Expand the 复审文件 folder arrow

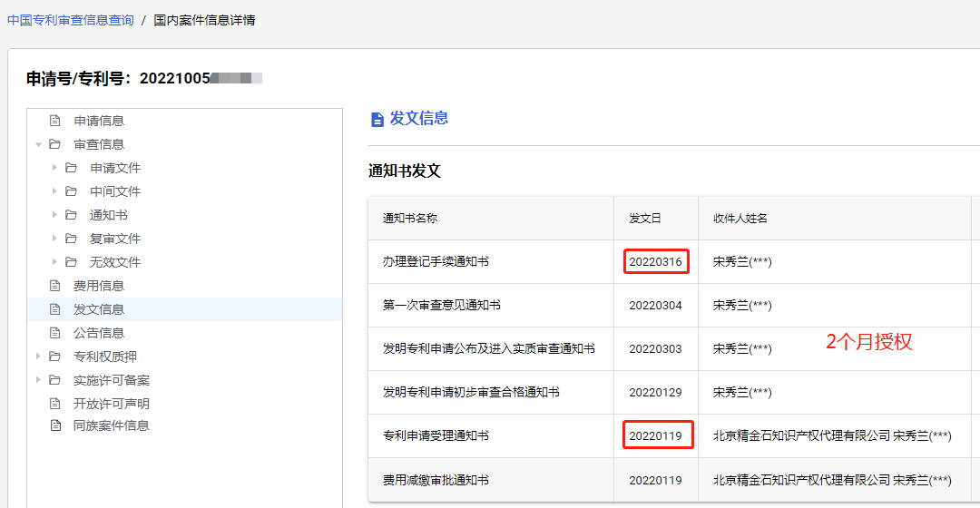[54, 239]
